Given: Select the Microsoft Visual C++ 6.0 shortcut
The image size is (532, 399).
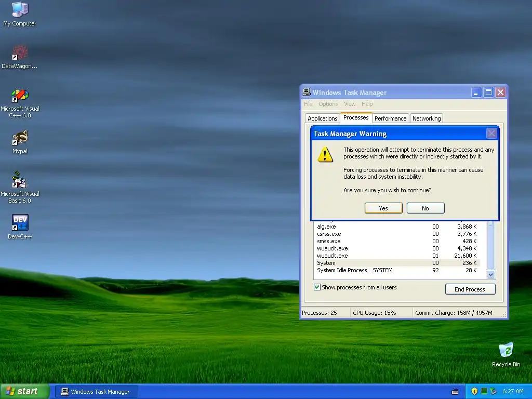Looking at the screenshot, I should tap(20, 103).
